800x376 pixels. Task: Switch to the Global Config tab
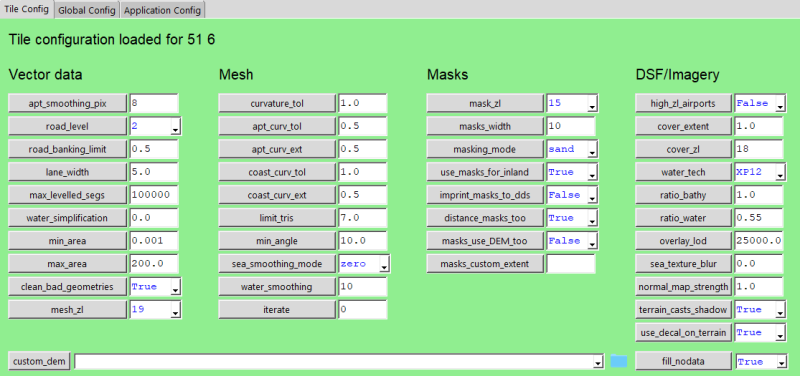(x=87, y=10)
